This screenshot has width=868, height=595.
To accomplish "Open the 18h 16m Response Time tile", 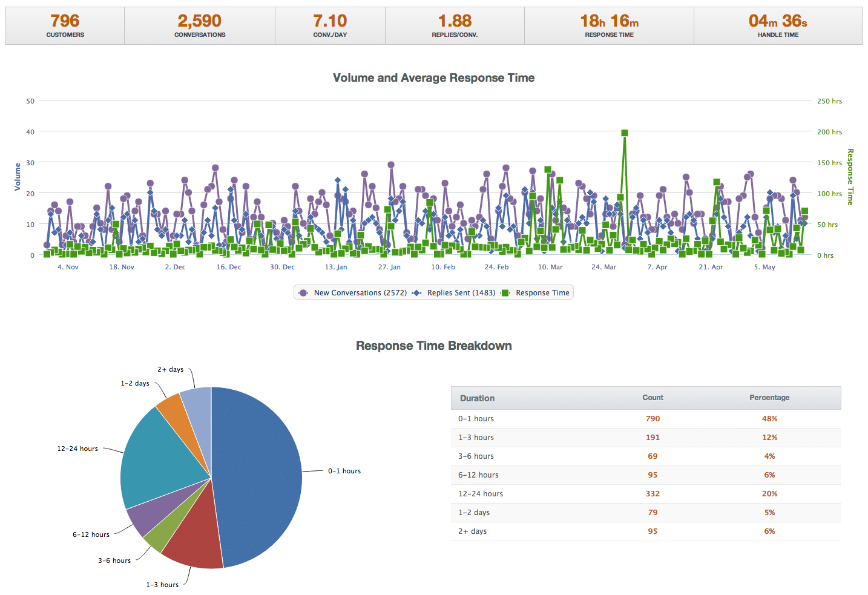I will [609, 26].
